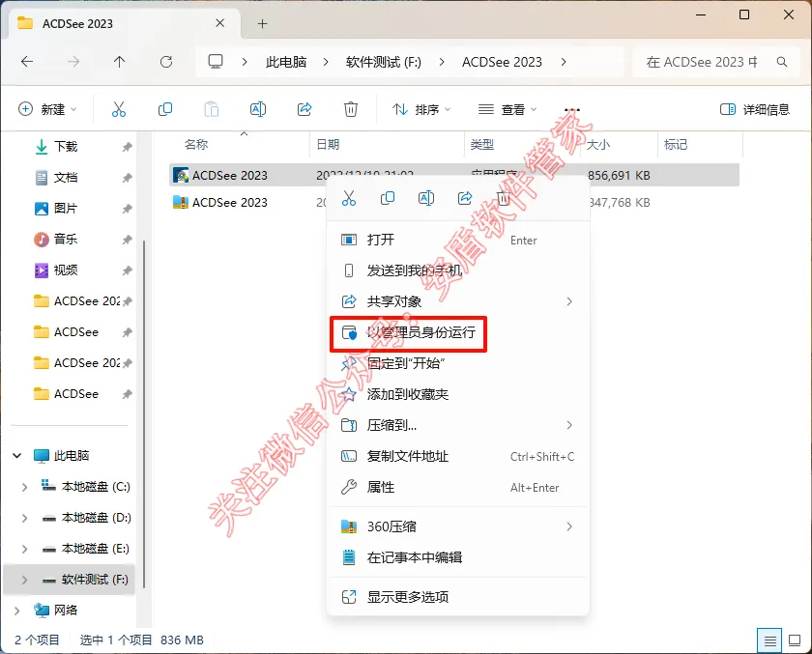Open the more options ellipsis menu

(x=571, y=110)
